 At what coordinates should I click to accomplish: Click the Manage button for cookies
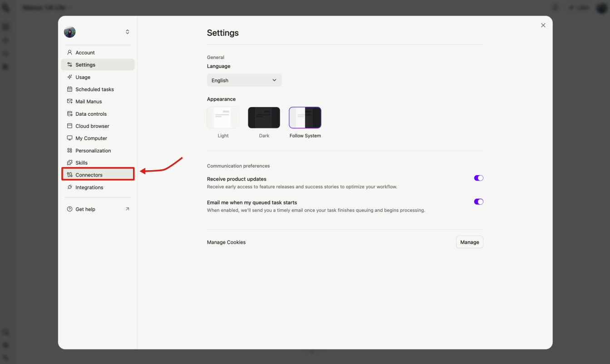coord(469,242)
